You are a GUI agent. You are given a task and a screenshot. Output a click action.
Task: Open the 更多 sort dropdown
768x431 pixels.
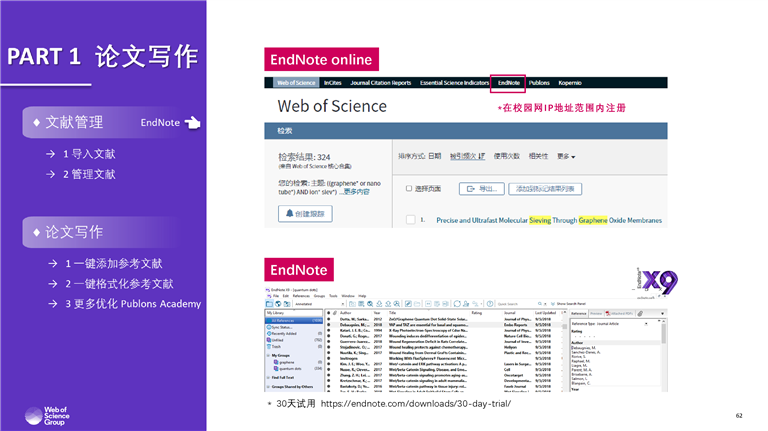pos(566,156)
